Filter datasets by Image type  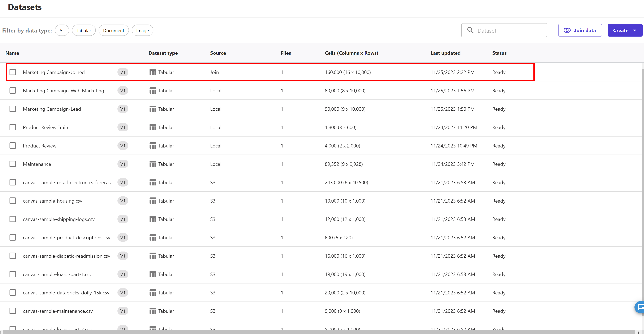[142, 30]
